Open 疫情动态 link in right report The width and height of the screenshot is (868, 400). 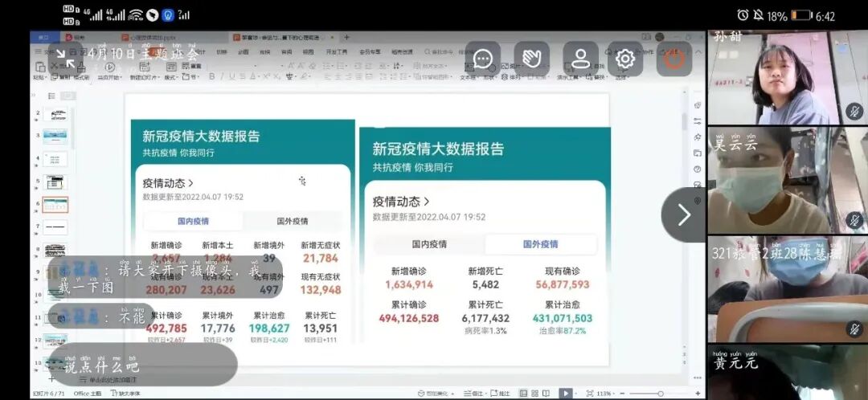[x=401, y=202]
